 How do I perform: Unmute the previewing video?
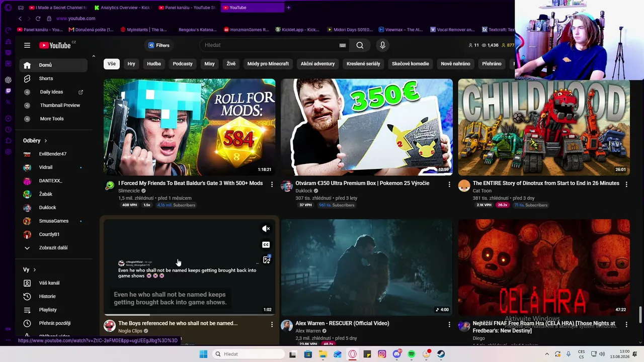266,229
